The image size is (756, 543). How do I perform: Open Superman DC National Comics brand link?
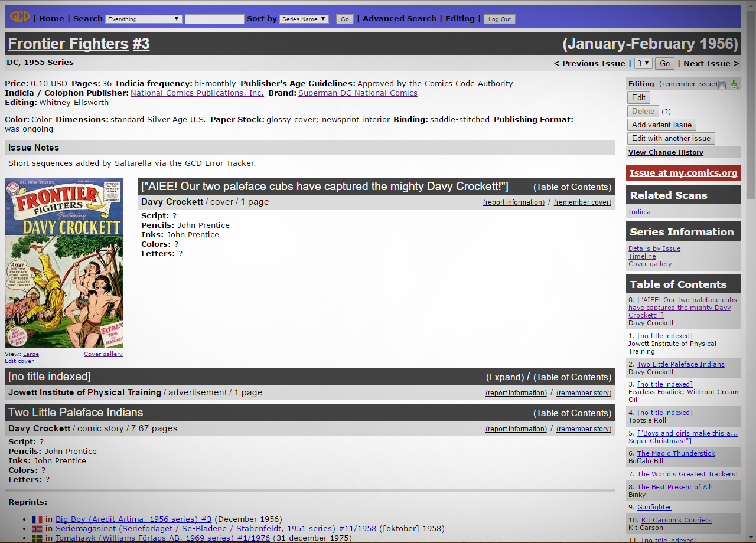[358, 93]
